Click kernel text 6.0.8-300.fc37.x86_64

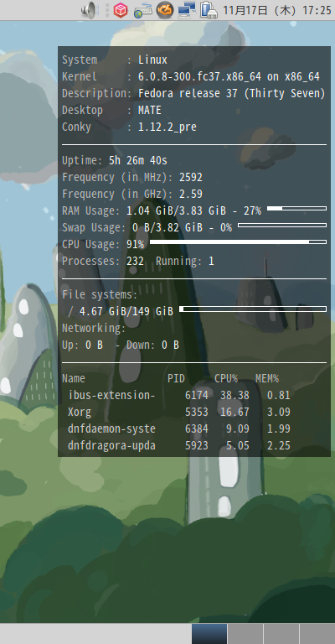(x=199, y=77)
